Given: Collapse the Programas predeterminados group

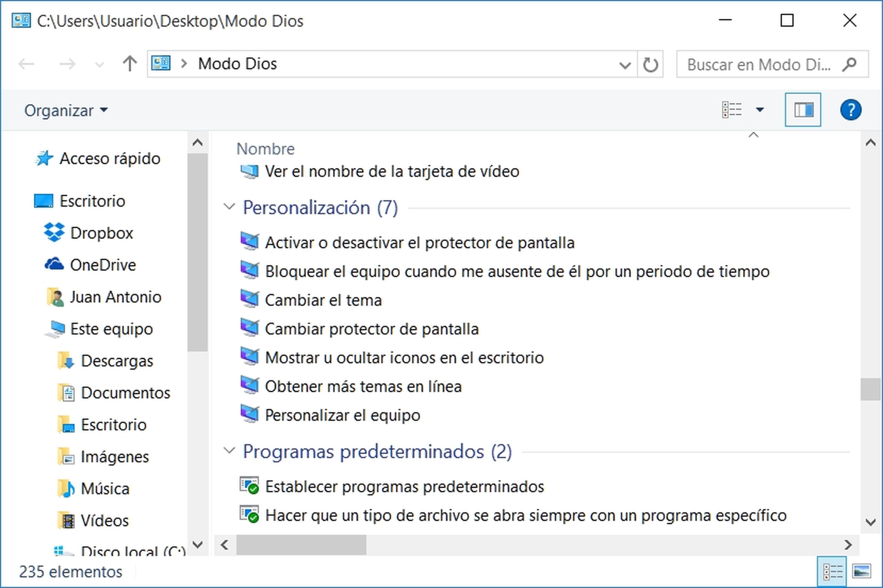Looking at the screenshot, I should [229, 450].
